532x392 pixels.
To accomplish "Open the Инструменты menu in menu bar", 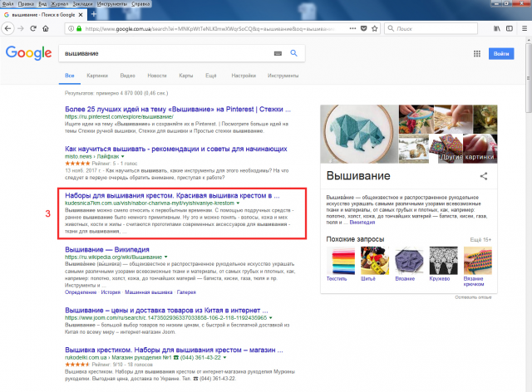I will click(112, 3).
